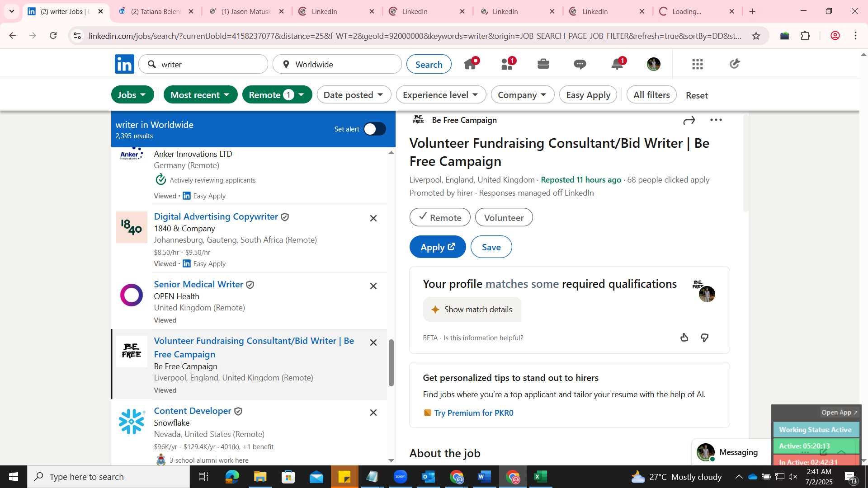Open profile avatar menu in navbar
The height and width of the screenshot is (488, 868).
(654, 64)
